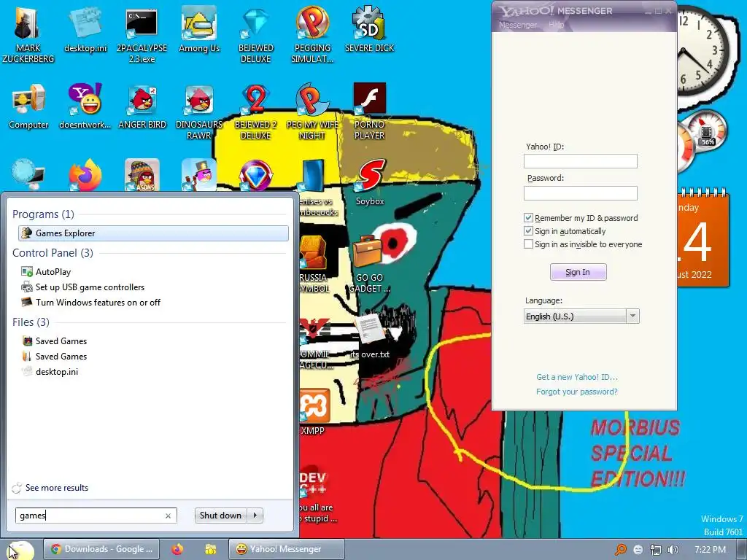The height and width of the screenshot is (560, 747).
Task: Click the Yahoo! ID input field
Action: click(580, 161)
